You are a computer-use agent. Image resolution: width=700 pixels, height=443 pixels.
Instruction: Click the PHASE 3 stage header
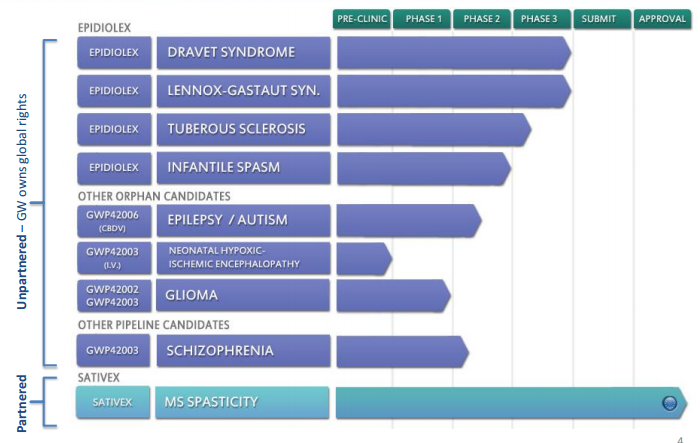pyautogui.click(x=542, y=19)
